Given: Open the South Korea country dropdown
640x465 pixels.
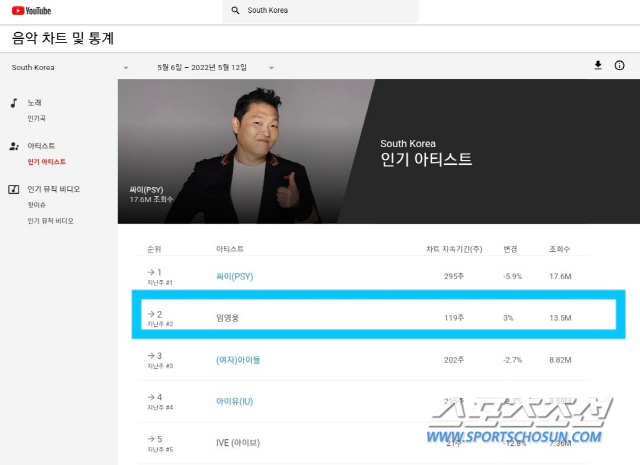Looking at the screenshot, I should click(x=70, y=67).
